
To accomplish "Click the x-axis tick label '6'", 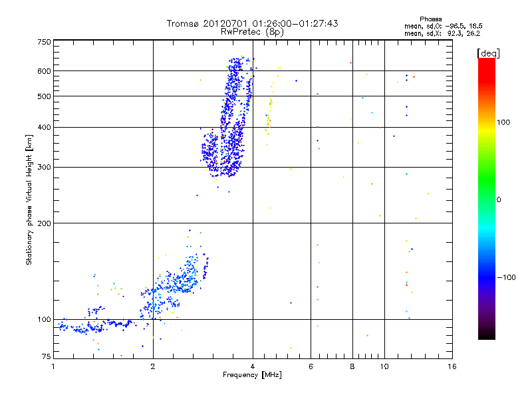I will click(x=311, y=366).
